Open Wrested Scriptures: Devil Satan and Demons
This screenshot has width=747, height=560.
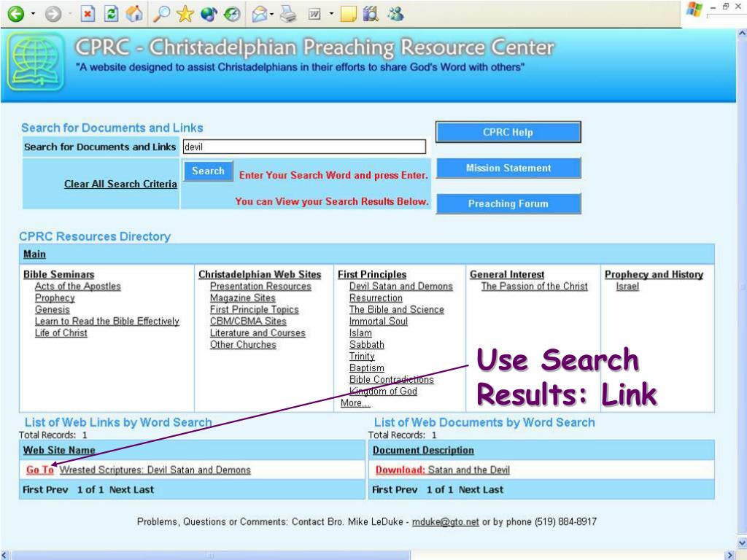click(155, 470)
